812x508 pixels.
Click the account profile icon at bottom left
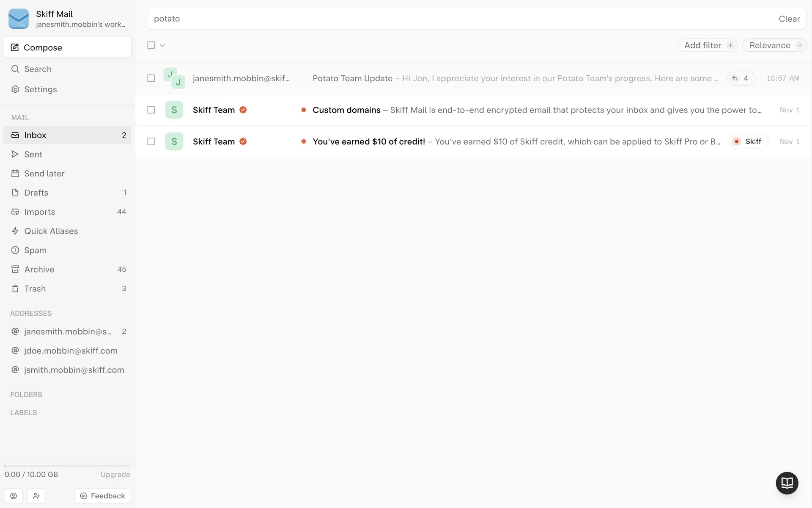click(x=14, y=496)
